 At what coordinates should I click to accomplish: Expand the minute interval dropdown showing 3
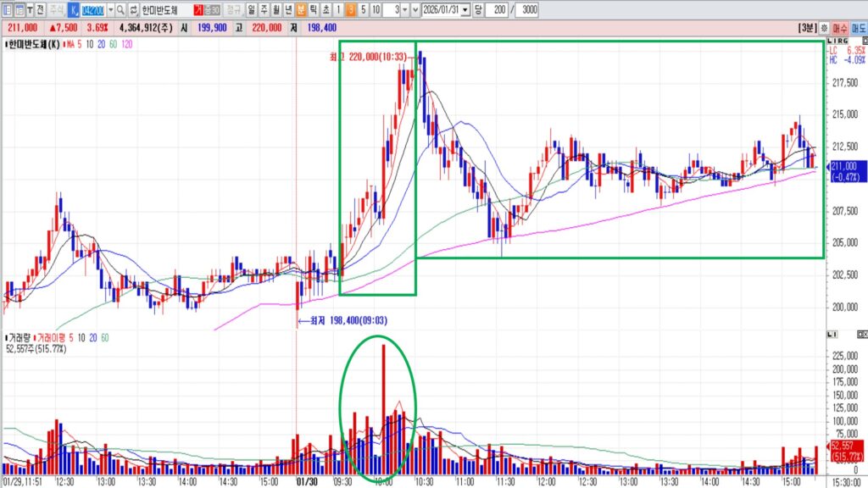[404, 9]
